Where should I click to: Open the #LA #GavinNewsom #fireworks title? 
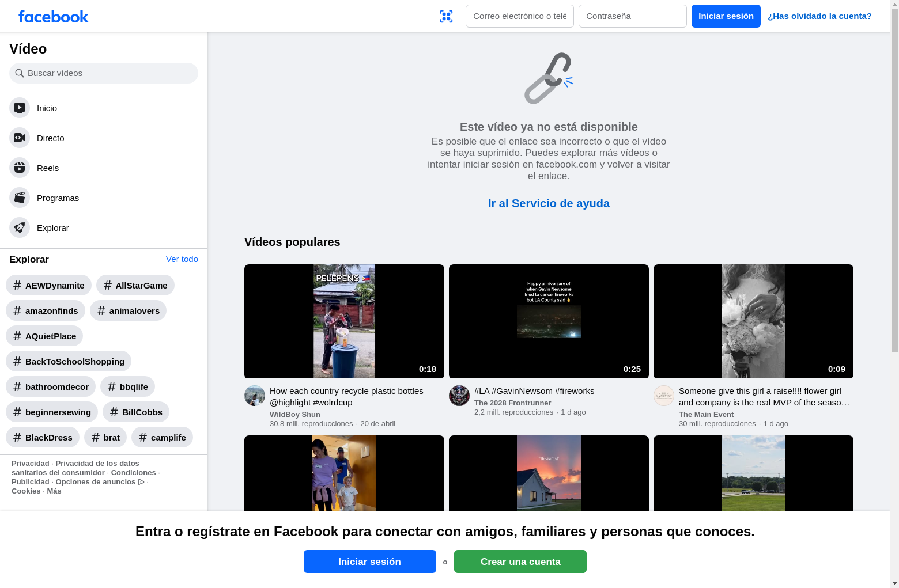tap(534, 391)
